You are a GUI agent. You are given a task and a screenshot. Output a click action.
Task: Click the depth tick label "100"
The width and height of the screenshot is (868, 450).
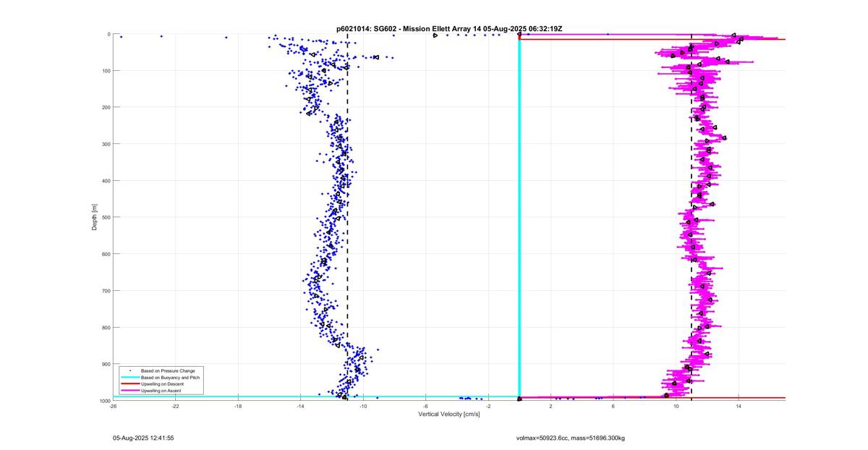tap(106, 71)
